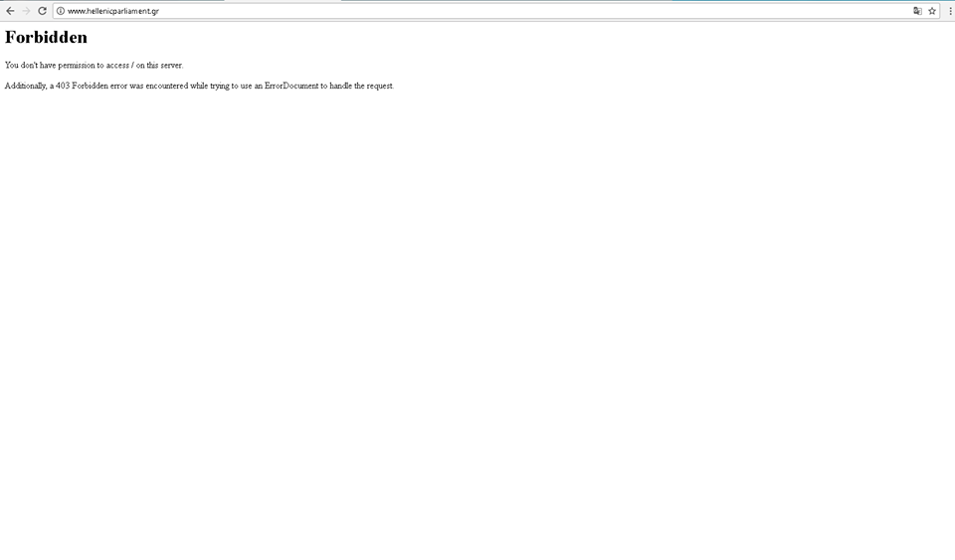Open the Chrome three-dot menu
The width and height of the screenshot is (955, 560).
pyautogui.click(x=950, y=11)
